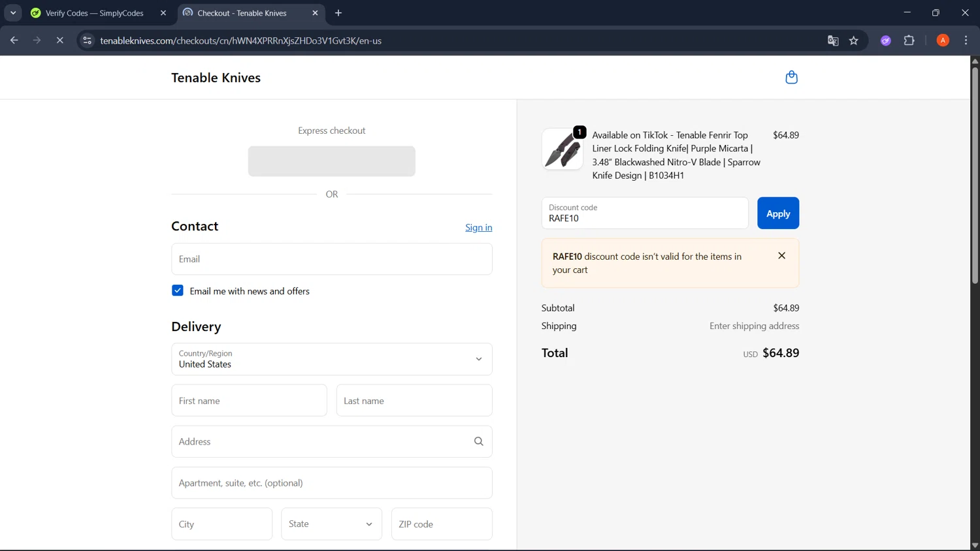Viewport: 980px width, 551px height.
Task: Open the State dropdown
Action: 332,524
